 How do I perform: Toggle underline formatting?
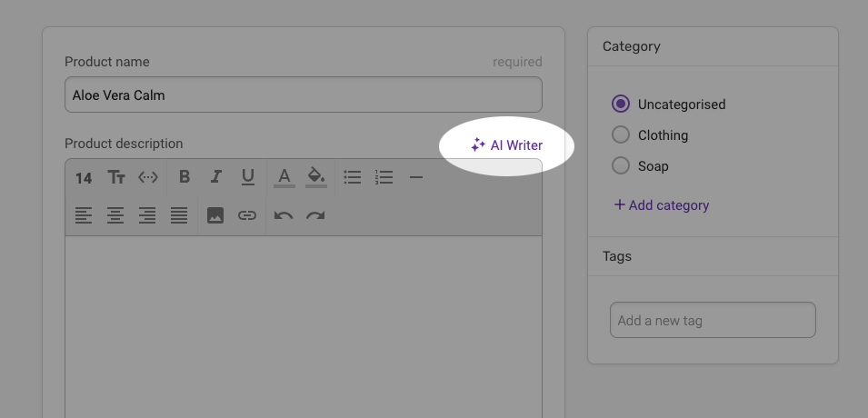click(248, 177)
